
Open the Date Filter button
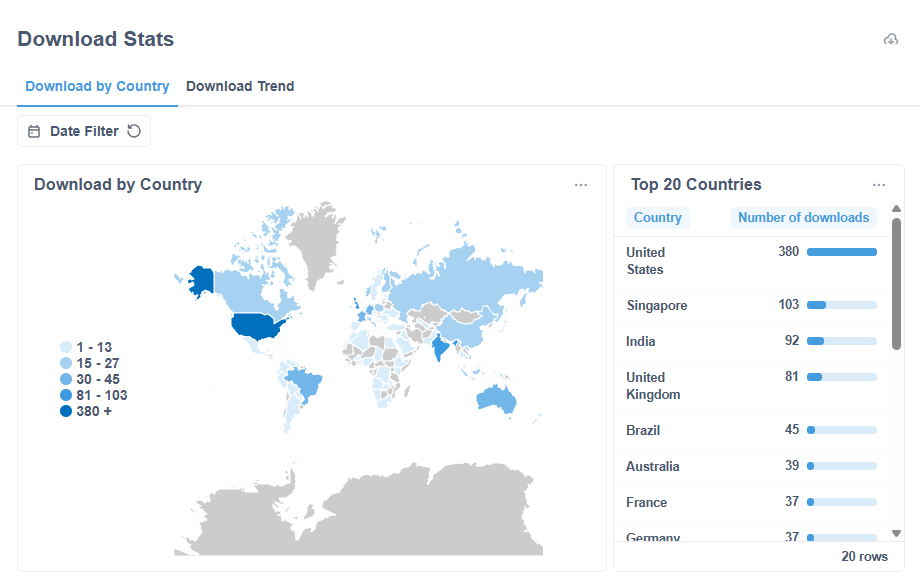[84, 131]
